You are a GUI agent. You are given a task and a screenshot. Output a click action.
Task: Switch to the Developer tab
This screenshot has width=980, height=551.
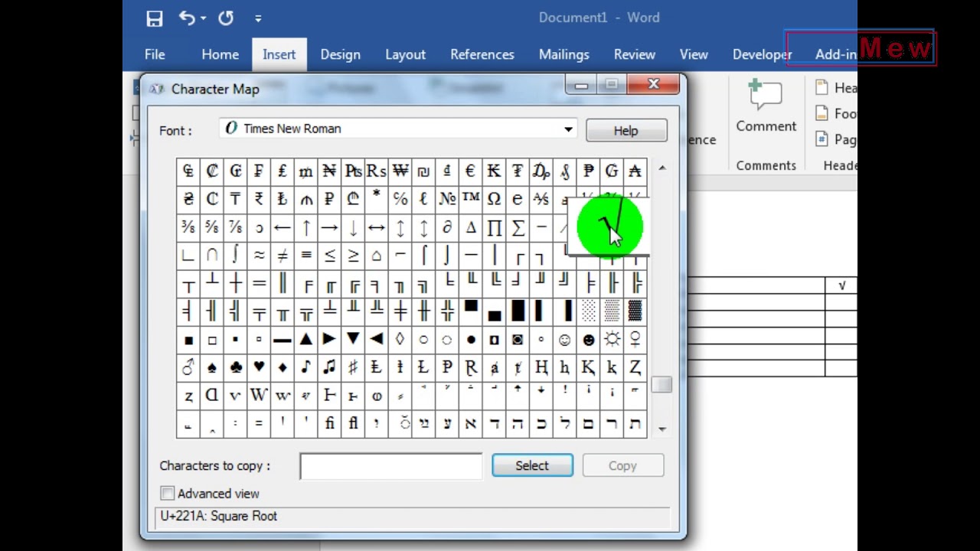762,54
